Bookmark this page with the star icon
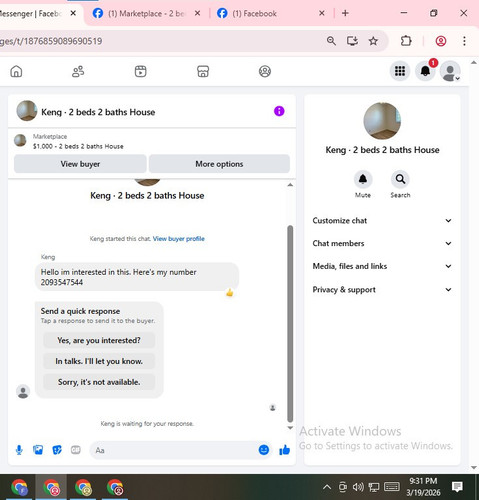Image resolution: width=479 pixels, height=500 pixels. (373, 41)
